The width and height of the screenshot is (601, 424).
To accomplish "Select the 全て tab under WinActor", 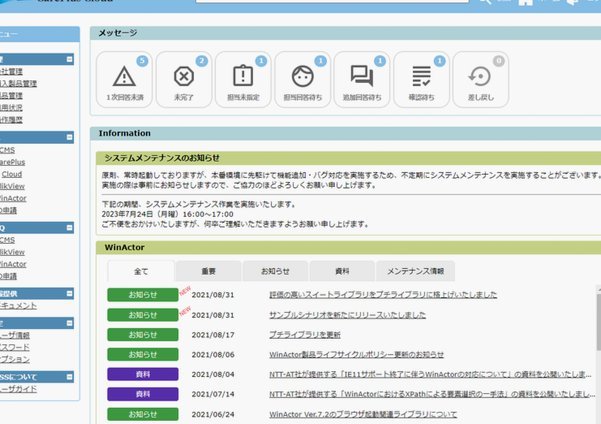I will (x=141, y=271).
